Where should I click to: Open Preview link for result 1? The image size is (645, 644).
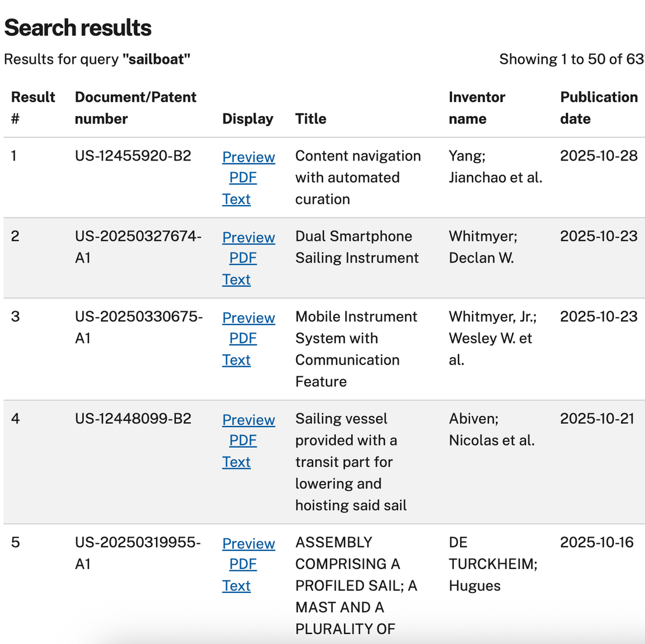(248, 157)
